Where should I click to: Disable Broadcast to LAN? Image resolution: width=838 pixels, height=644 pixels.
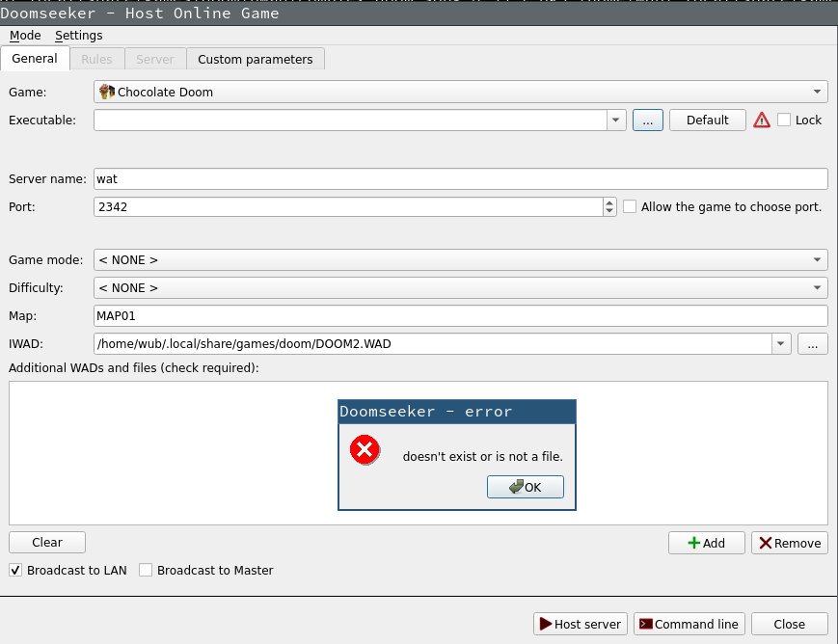15,570
